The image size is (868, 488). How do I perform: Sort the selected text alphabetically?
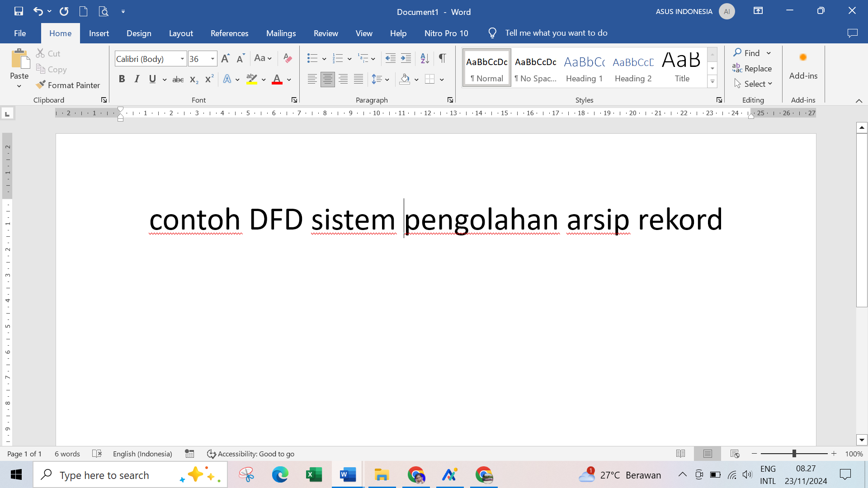pos(425,58)
